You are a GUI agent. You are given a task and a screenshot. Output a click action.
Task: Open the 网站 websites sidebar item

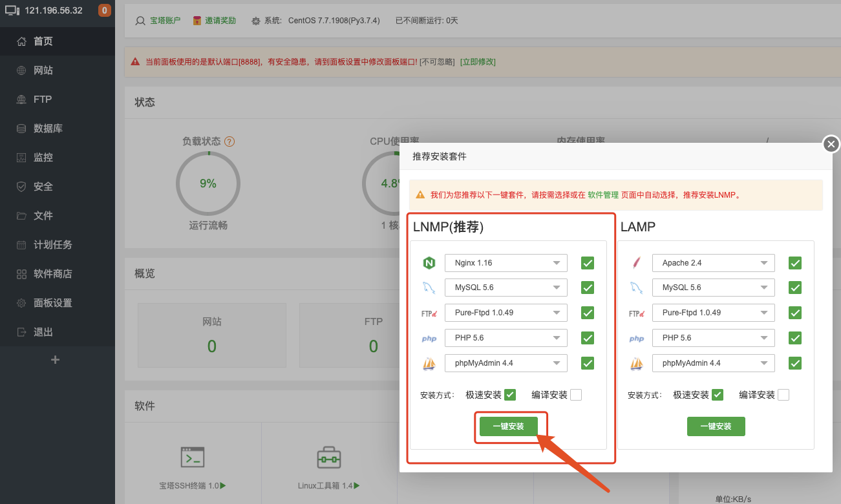pos(58,70)
